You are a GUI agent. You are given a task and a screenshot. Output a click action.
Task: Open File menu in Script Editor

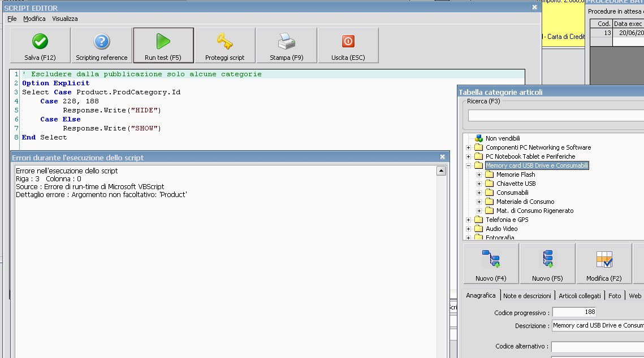tap(12, 19)
